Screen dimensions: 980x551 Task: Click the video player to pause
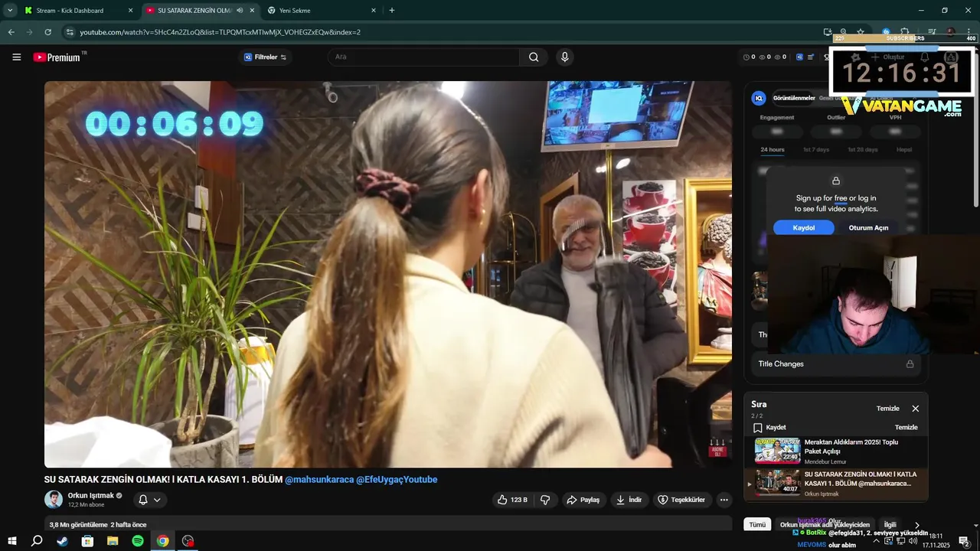pos(388,274)
